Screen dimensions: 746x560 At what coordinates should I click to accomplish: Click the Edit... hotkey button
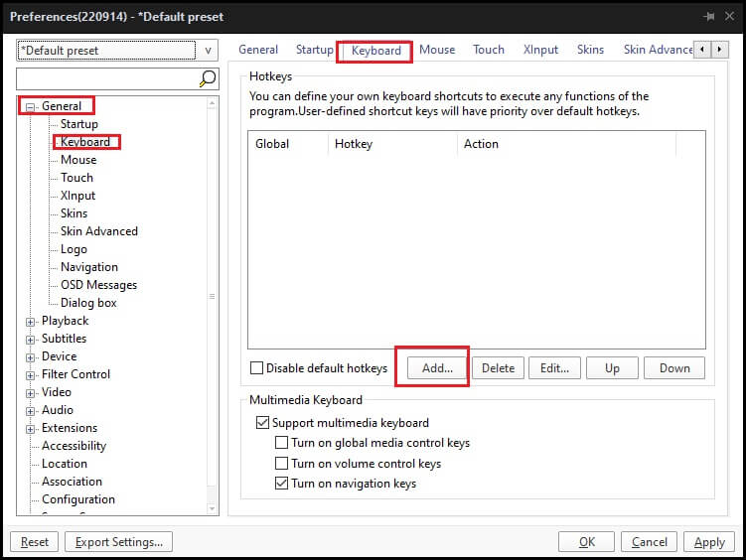(x=554, y=368)
